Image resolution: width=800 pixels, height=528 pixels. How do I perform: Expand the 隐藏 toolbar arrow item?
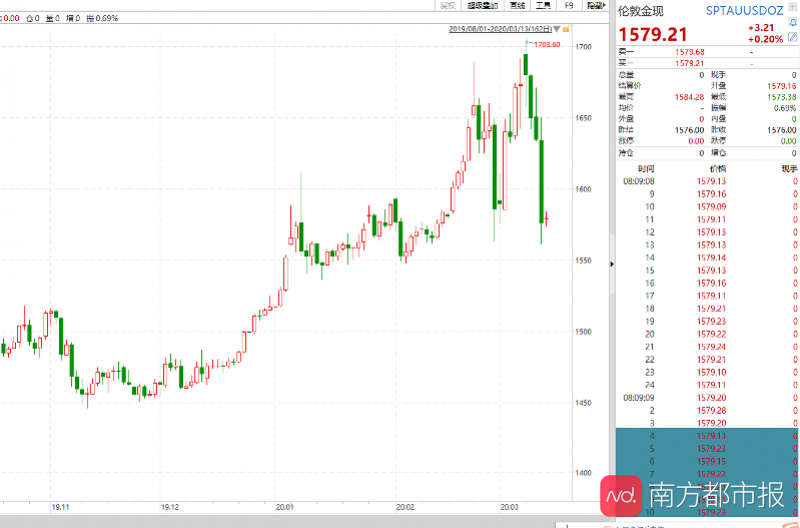(596, 6)
